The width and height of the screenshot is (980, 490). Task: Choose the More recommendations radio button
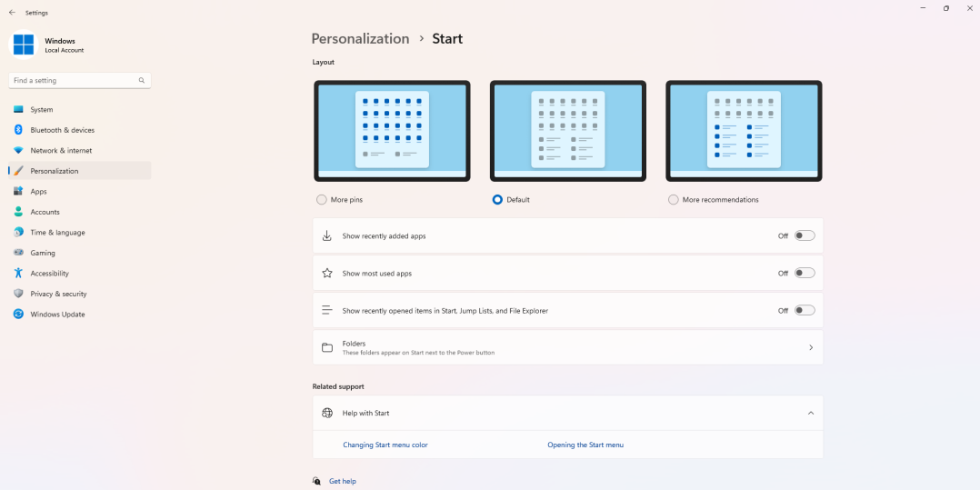click(674, 199)
